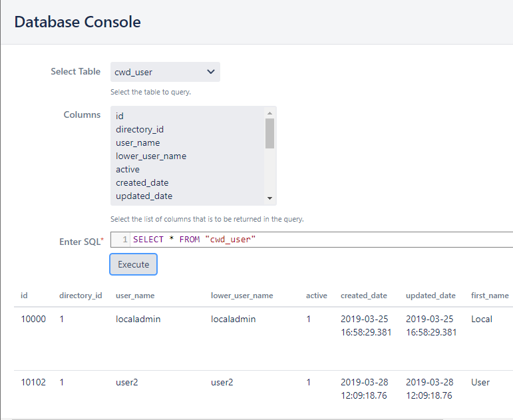Screen dimensions: 513x420
Task: Click the Columns list scrollbar thumb
Action: click(269, 133)
